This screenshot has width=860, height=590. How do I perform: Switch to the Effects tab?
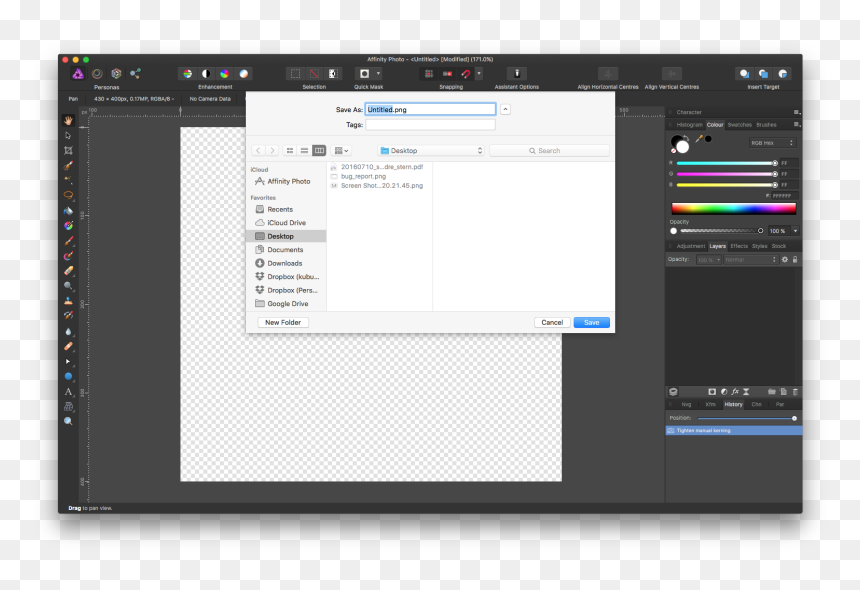pos(739,246)
